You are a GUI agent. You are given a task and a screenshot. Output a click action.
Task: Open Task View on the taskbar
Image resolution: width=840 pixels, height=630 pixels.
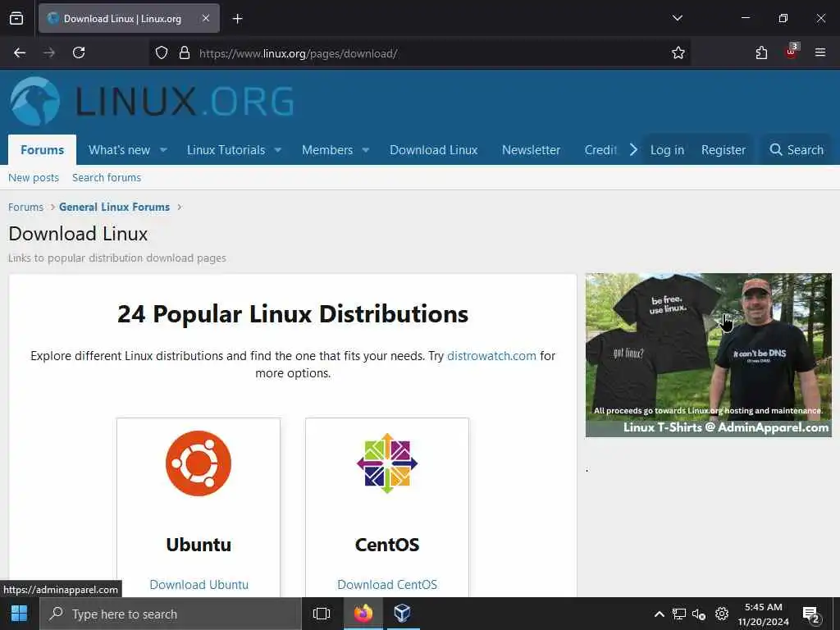point(322,614)
